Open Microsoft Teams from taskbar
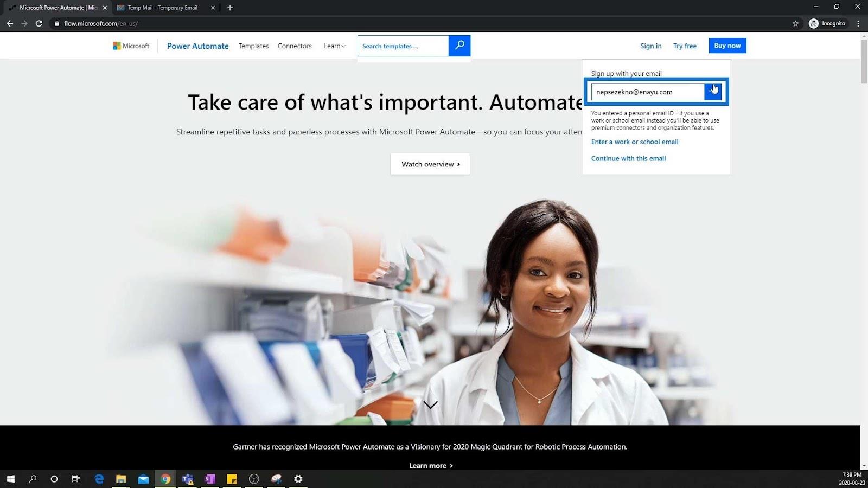This screenshot has width=868, height=488. click(x=188, y=479)
